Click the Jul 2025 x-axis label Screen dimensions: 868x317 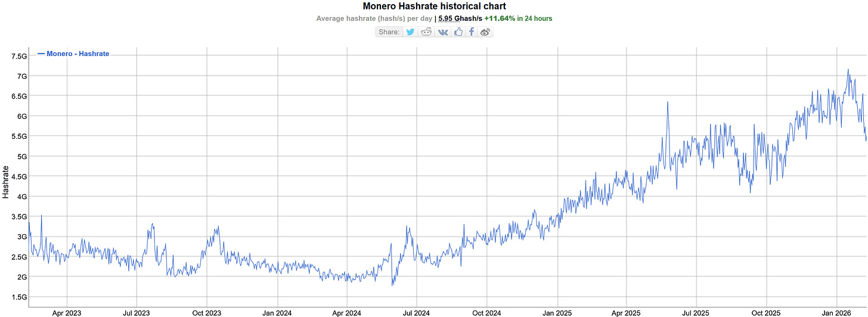pyautogui.click(x=696, y=312)
